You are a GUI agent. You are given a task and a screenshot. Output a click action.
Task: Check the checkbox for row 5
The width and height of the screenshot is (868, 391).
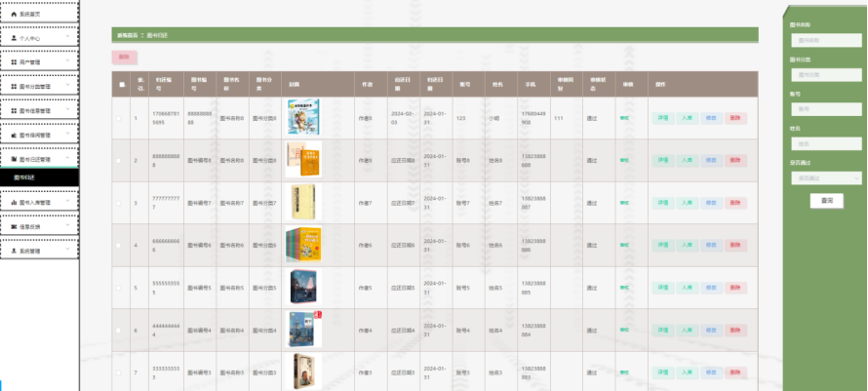[x=118, y=288]
